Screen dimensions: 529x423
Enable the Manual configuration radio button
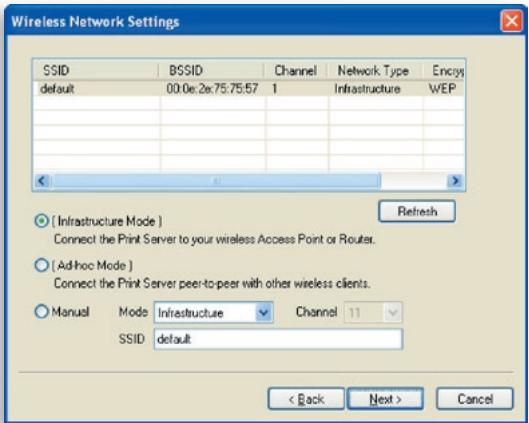[x=41, y=311]
